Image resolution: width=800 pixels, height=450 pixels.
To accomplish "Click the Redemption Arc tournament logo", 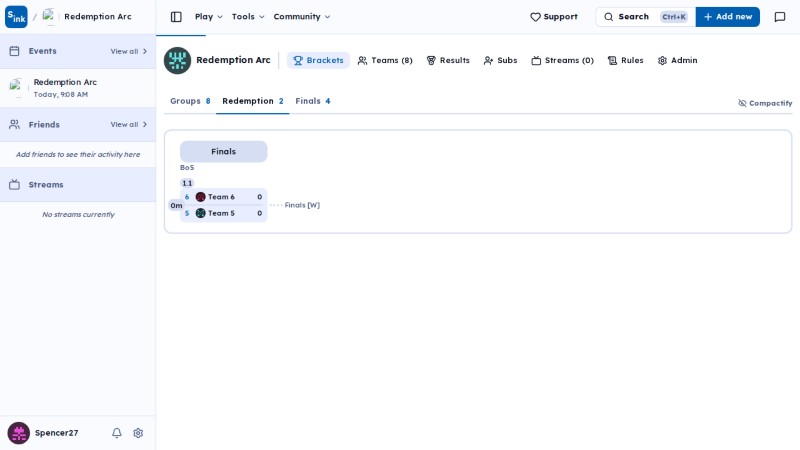I will pos(177,60).
